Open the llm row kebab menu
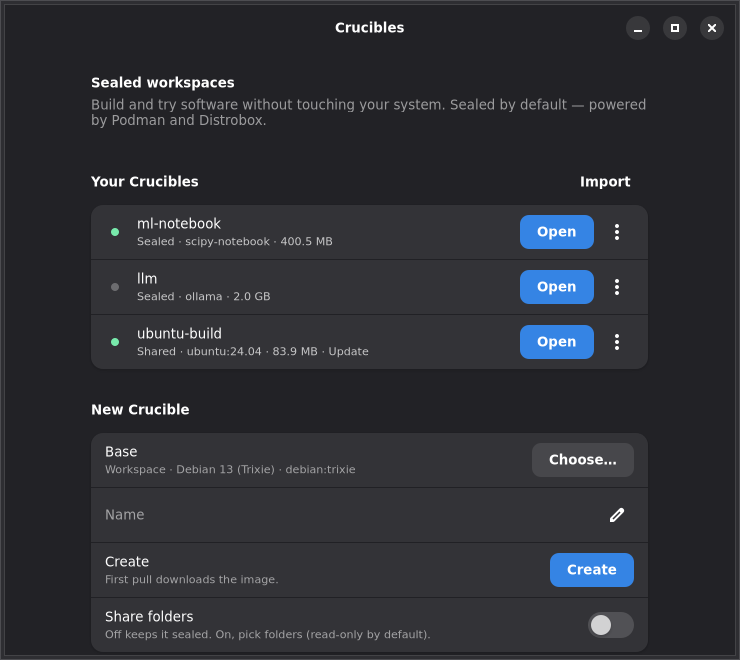 pyautogui.click(x=616, y=287)
